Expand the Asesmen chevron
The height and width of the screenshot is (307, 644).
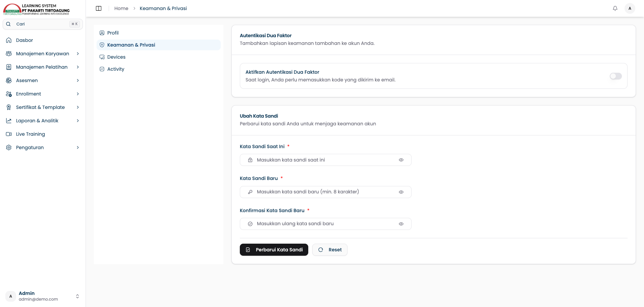coord(78,80)
